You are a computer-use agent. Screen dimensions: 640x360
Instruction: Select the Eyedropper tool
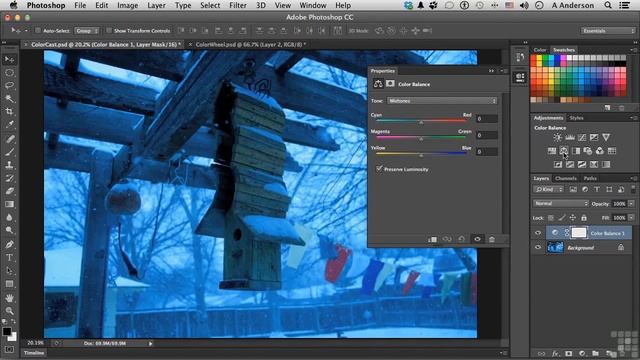(x=9, y=124)
